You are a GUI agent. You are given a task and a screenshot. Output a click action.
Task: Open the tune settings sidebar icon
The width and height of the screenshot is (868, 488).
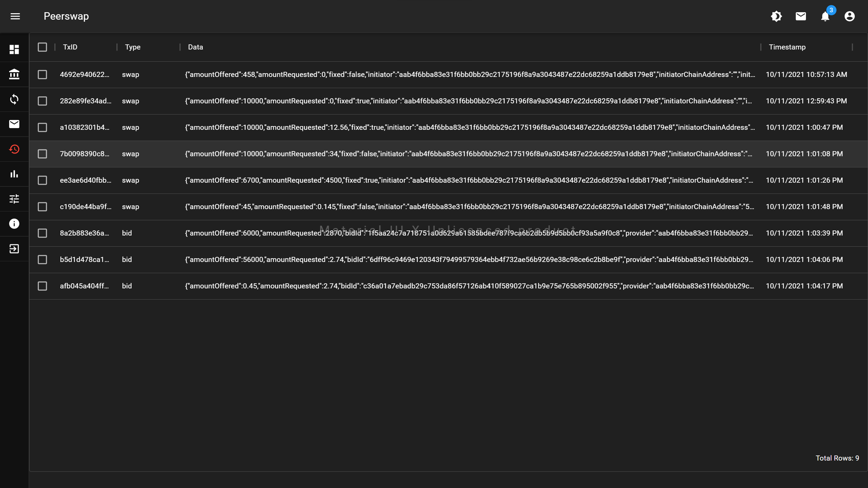point(14,199)
